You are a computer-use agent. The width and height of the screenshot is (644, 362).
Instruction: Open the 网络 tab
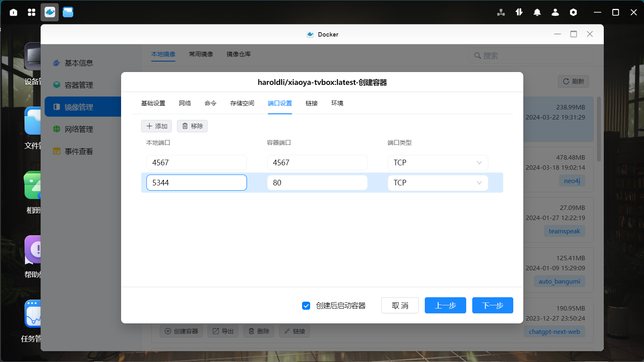click(185, 103)
